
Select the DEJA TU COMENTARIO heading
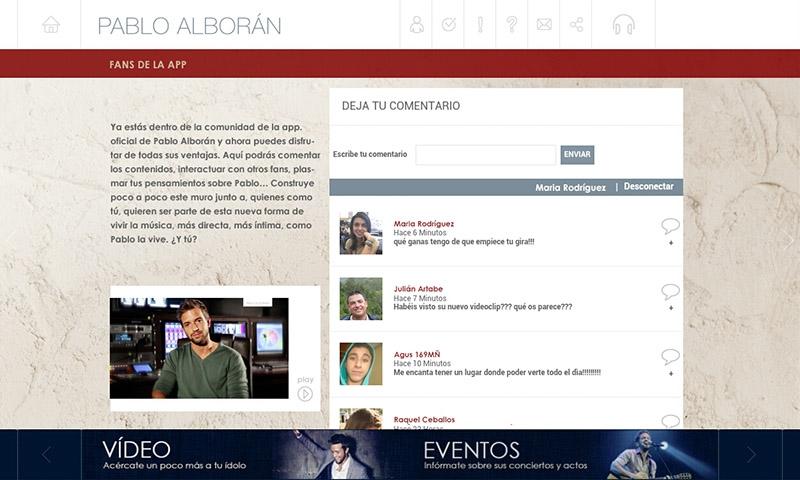401,106
